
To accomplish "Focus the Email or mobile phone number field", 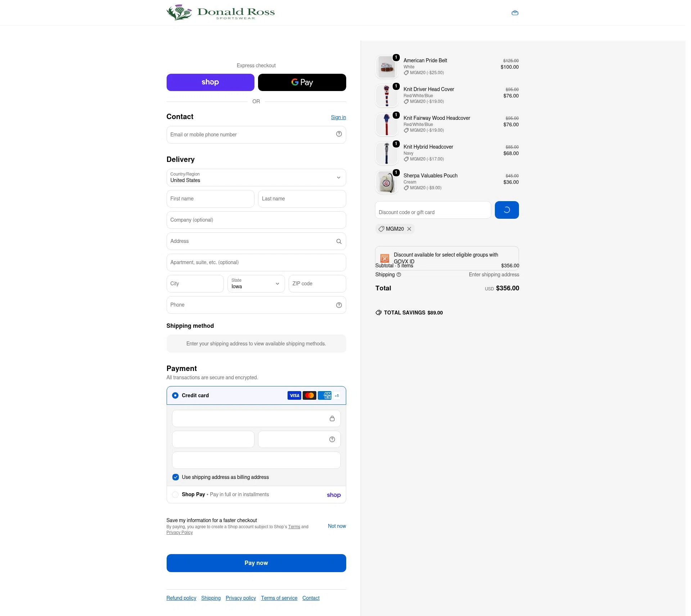I will coord(256,135).
